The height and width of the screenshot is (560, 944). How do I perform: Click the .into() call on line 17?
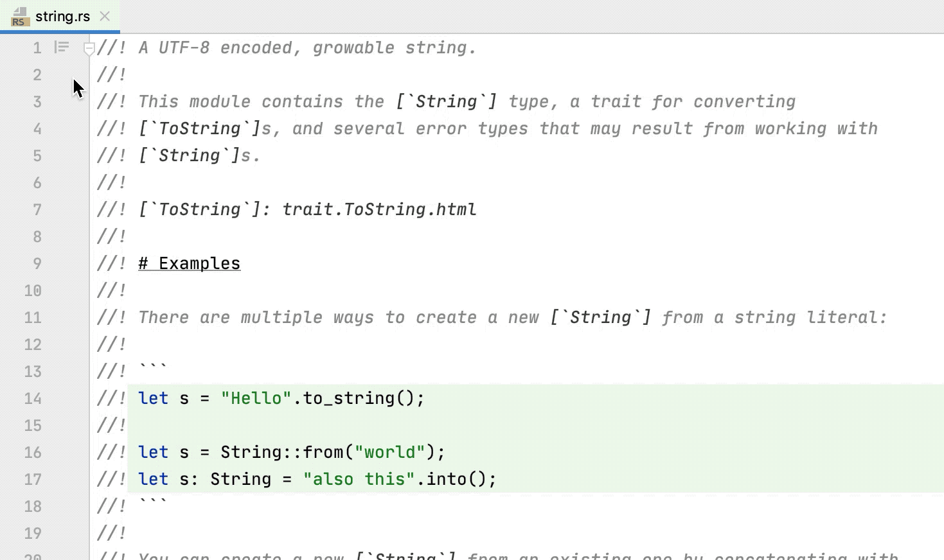(451, 479)
